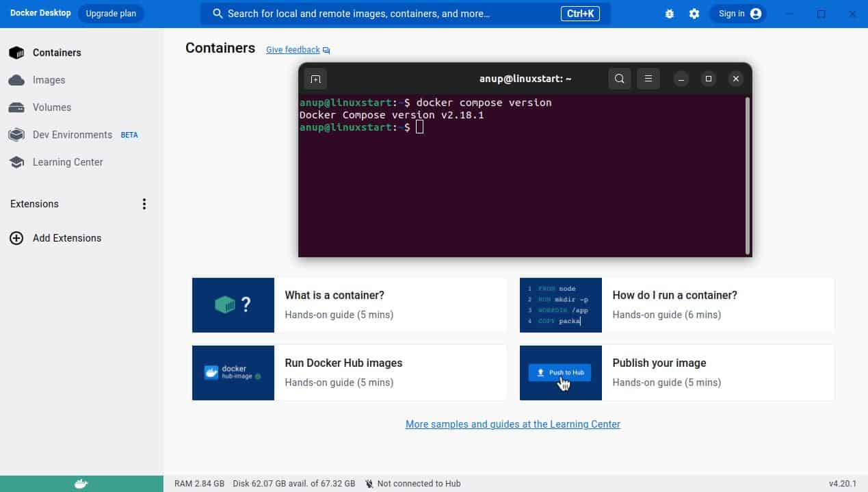Click the Add Extensions plus icon
Screen dimensions: 868x492
coord(16,238)
